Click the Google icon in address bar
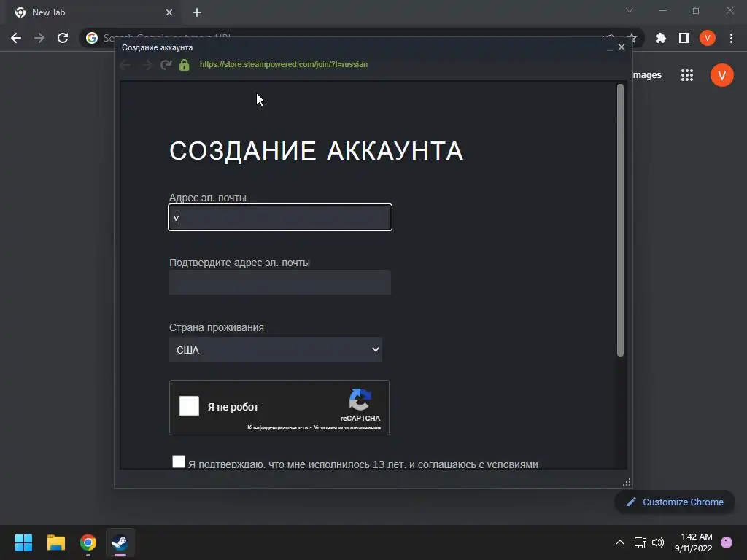This screenshot has height=560, width=747. tap(92, 38)
